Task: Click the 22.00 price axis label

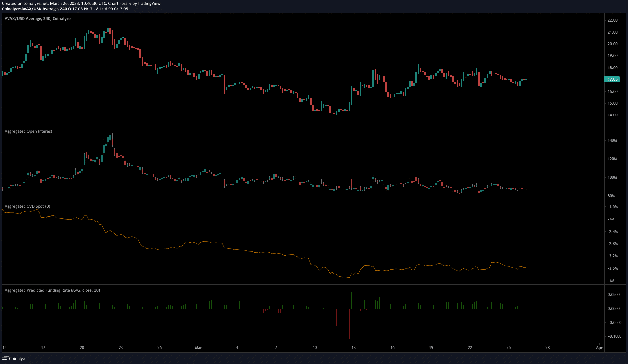Action: (x=612, y=20)
